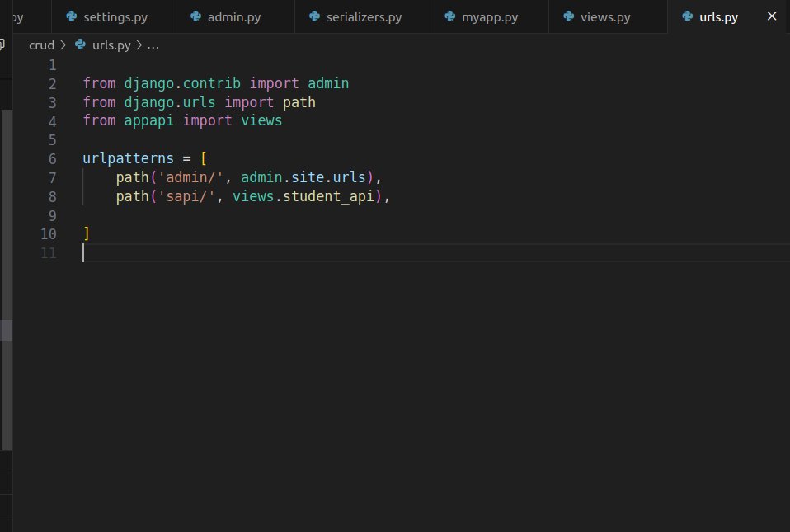Screen dimensions: 790x532
Task: Open the urls.py breadcrumb dropdown
Action: 111,45
